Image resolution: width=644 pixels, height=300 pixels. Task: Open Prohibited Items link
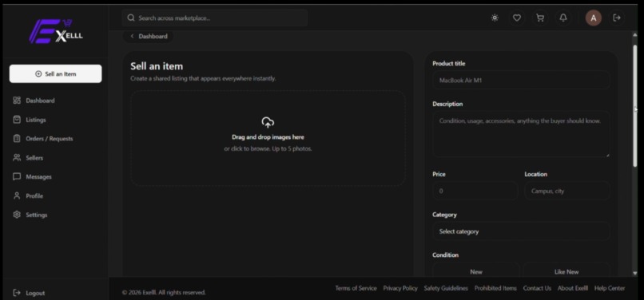[495, 288]
